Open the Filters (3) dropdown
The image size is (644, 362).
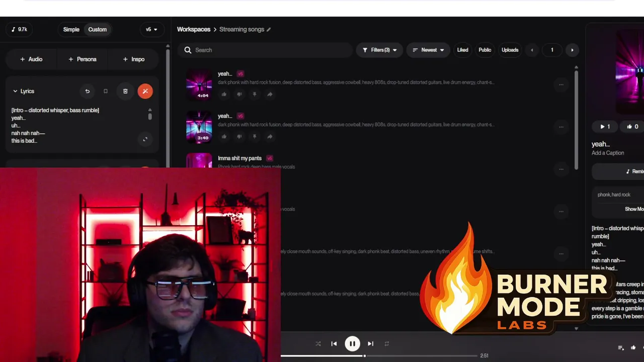pyautogui.click(x=379, y=50)
